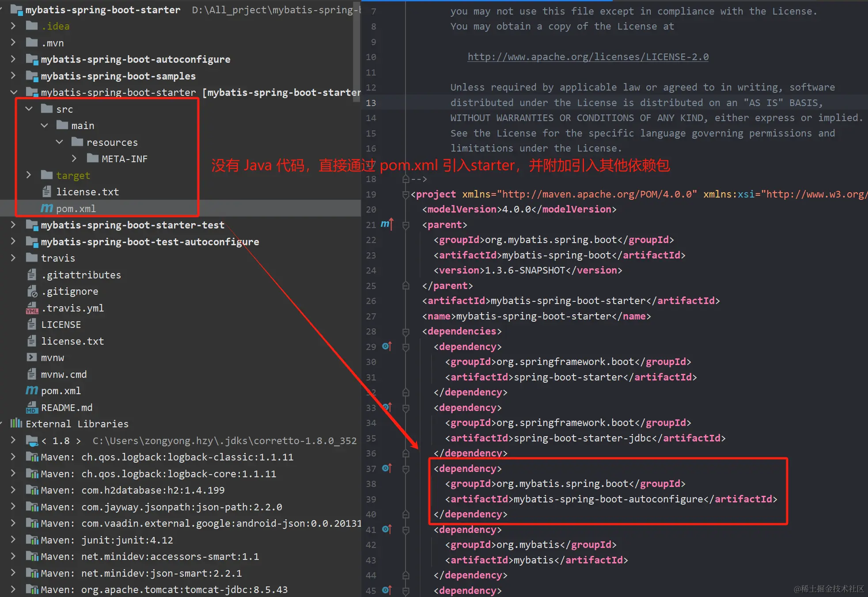Click the .travis.yml YAML file icon
The height and width of the screenshot is (597, 868).
[x=32, y=308]
